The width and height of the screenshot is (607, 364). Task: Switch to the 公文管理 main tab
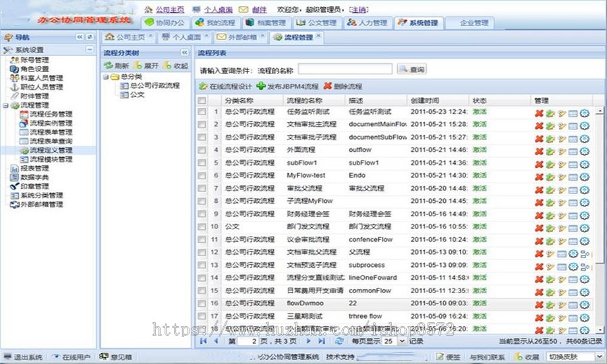click(x=317, y=23)
